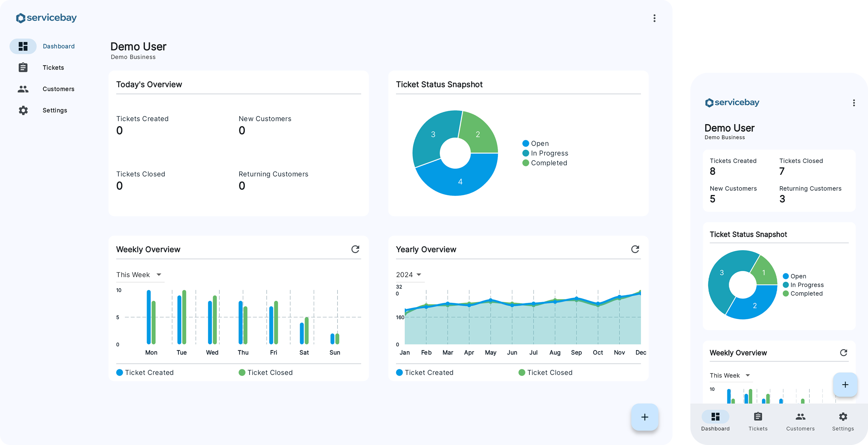Screen dimensions: 868x445
Task: Click the blue segment labeled 2 in mobile donut
Action: point(754,306)
